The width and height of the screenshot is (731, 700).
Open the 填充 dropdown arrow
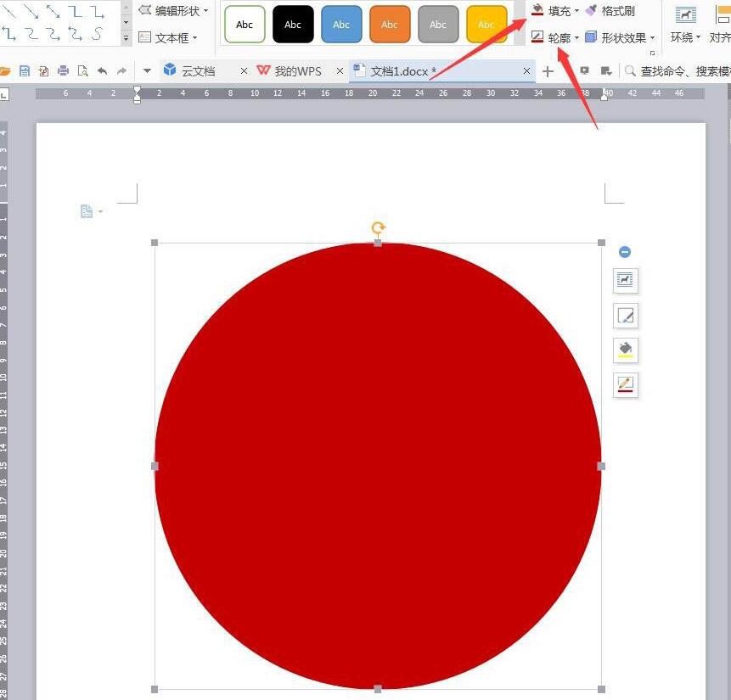click(x=576, y=10)
